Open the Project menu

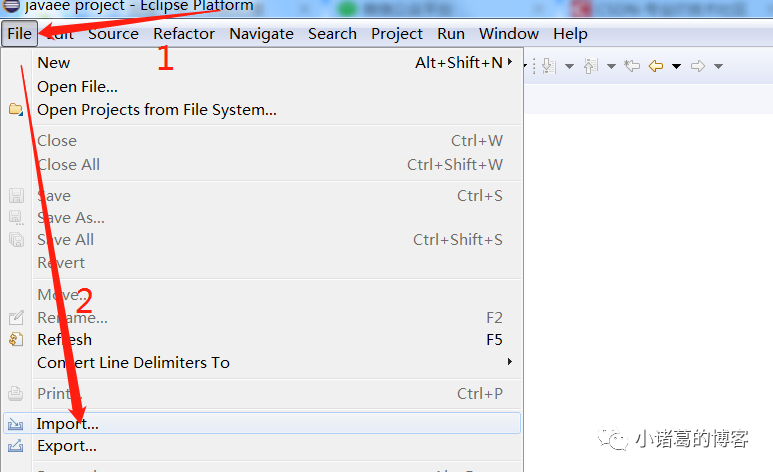397,34
